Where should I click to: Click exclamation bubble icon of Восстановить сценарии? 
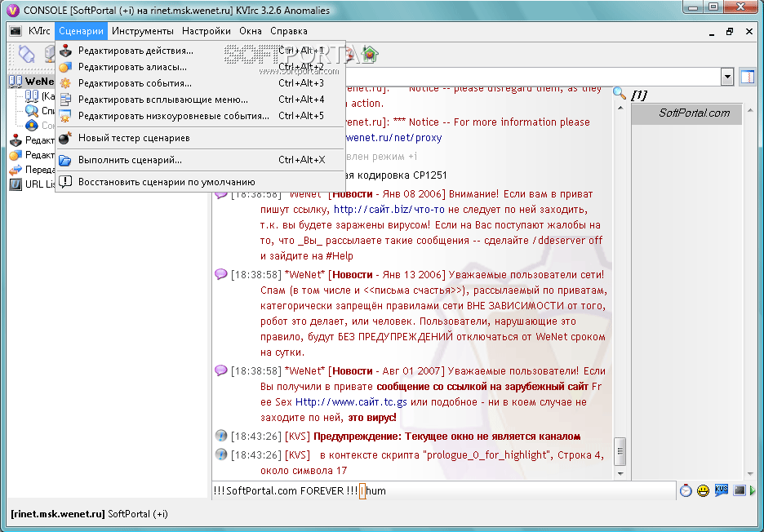pos(65,182)
